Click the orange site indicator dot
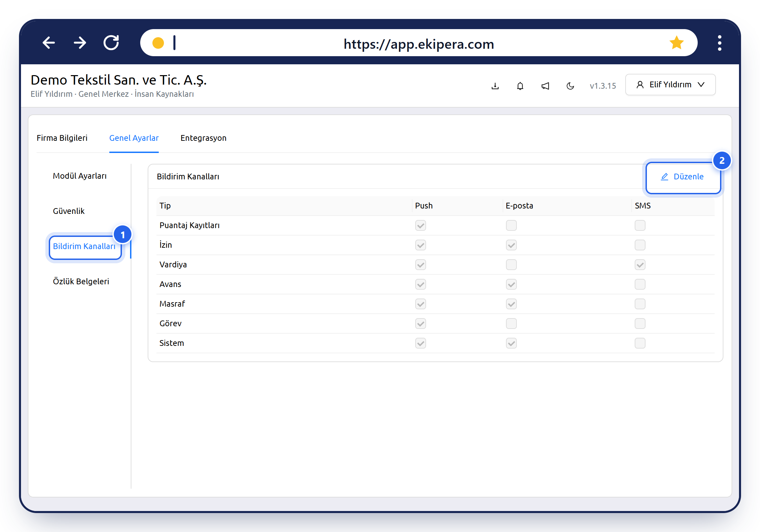 point(158,43)
